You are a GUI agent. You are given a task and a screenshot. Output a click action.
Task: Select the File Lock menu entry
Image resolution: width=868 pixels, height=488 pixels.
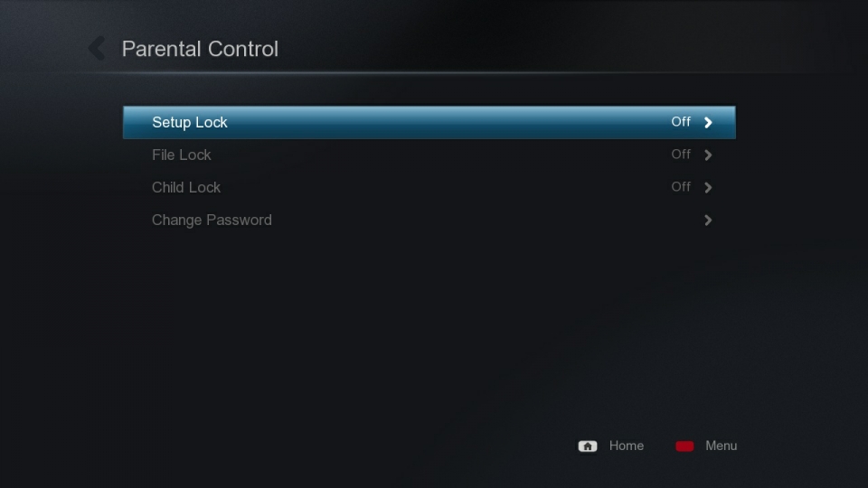pos(429,155)
